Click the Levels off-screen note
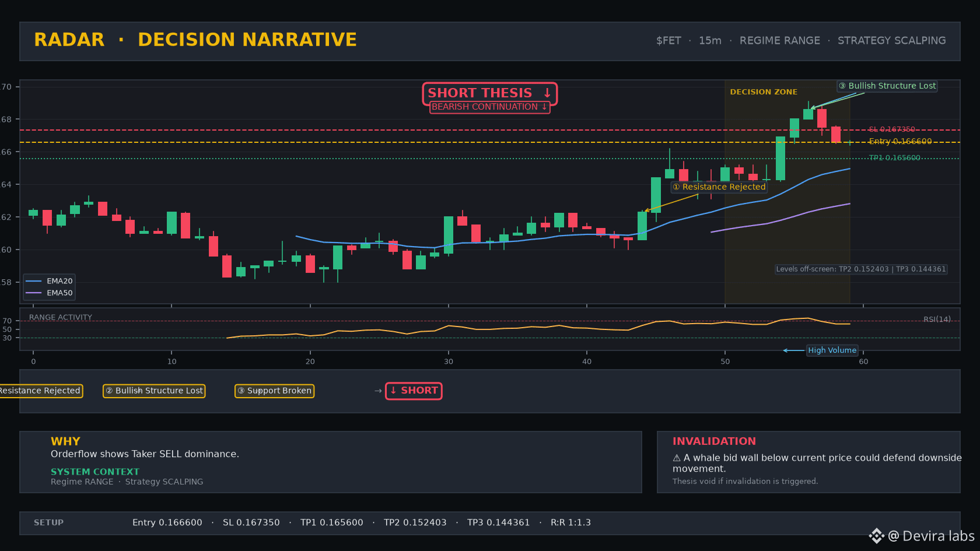This screenshot has height=551, width=980. (861, 269)
